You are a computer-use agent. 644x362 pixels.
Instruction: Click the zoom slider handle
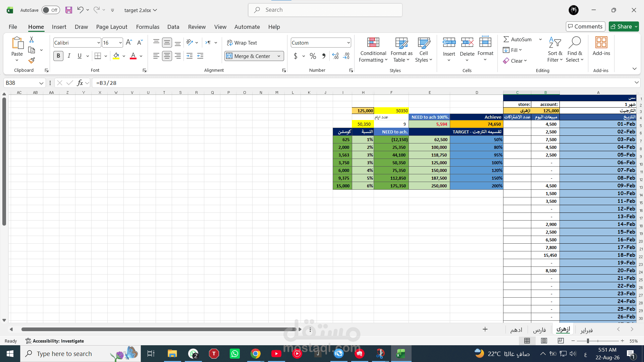(x=588, y=341)
